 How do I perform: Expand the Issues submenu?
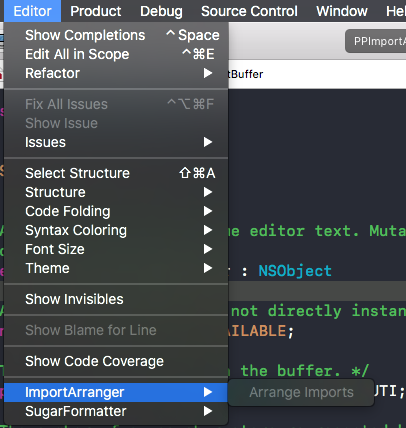(x=116, y=142)
